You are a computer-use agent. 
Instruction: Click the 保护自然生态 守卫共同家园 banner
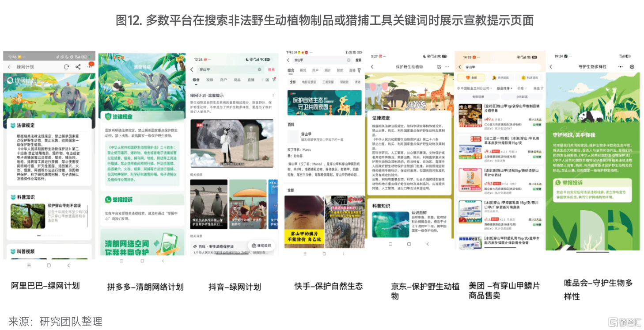click(324, 103)
